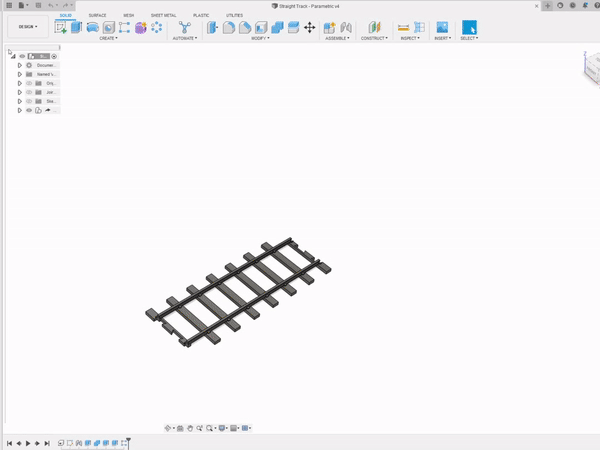
Task: Click the Automate tool icon
Action: 184,27
